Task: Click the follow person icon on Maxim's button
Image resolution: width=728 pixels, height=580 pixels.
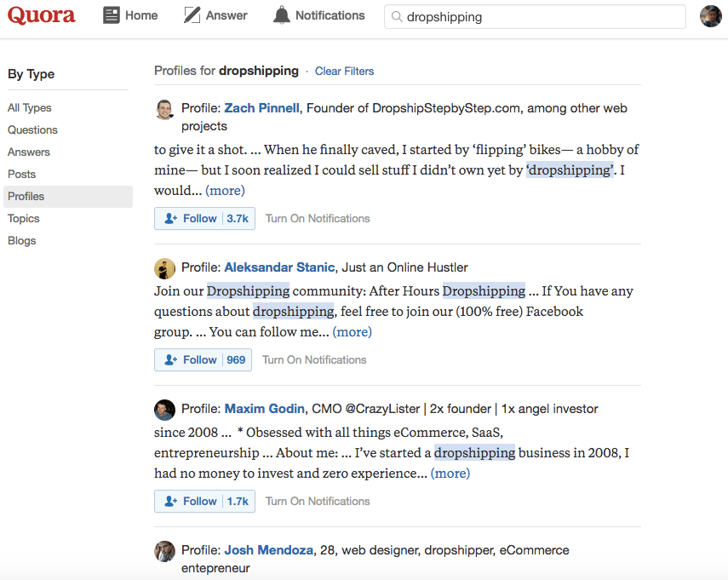Action: (169, 501)
